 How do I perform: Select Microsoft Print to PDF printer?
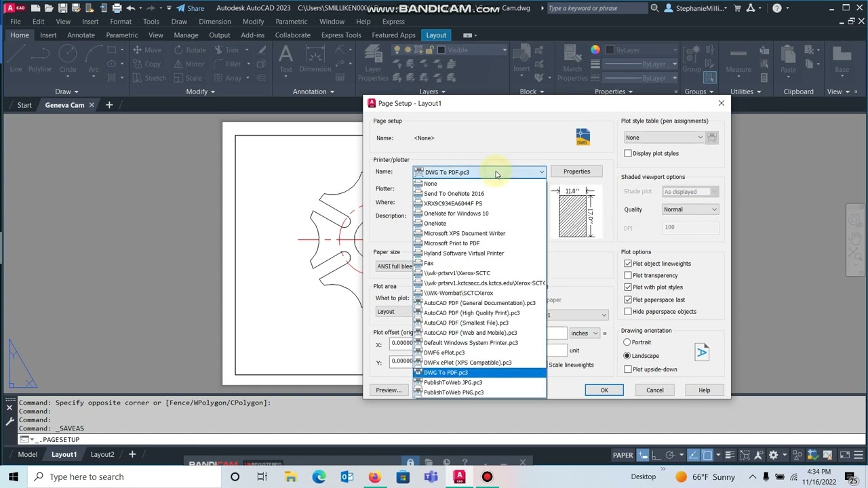tap(479, 243)
